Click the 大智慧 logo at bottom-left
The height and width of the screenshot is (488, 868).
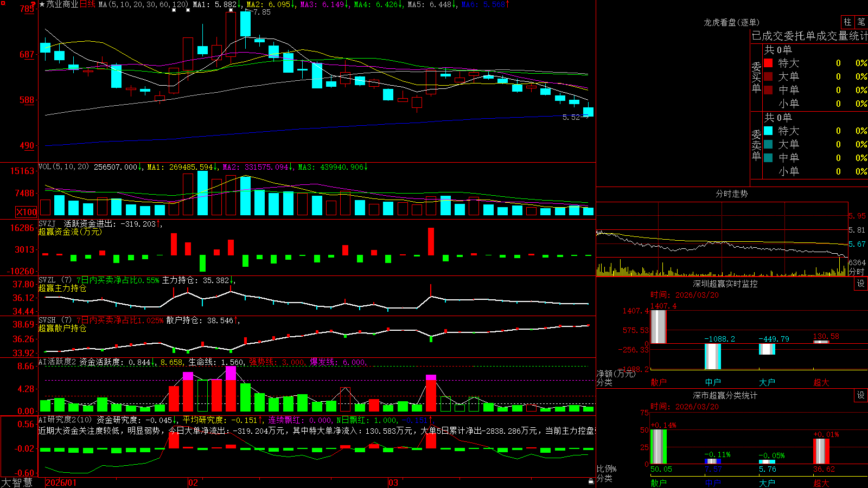[x=17, y=482]
